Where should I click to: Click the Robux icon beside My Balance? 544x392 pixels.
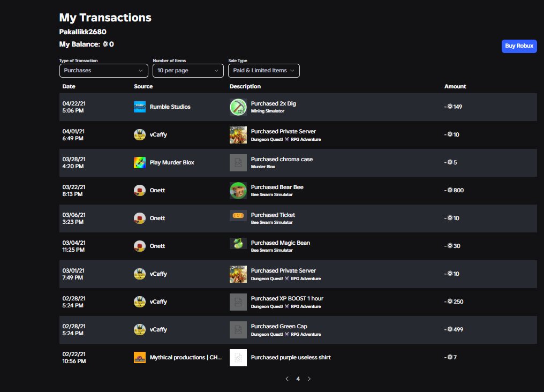coord(105,44)
